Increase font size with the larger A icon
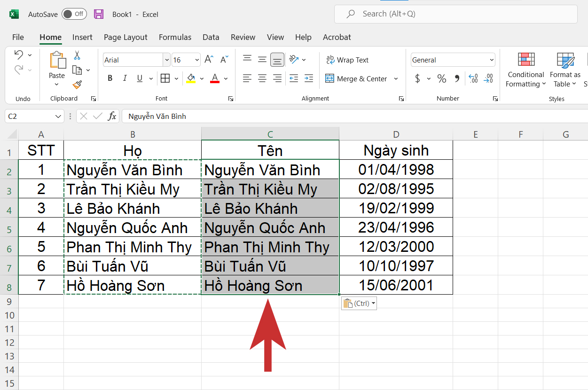This screenshot has height=390, width=588. (209, 60)
